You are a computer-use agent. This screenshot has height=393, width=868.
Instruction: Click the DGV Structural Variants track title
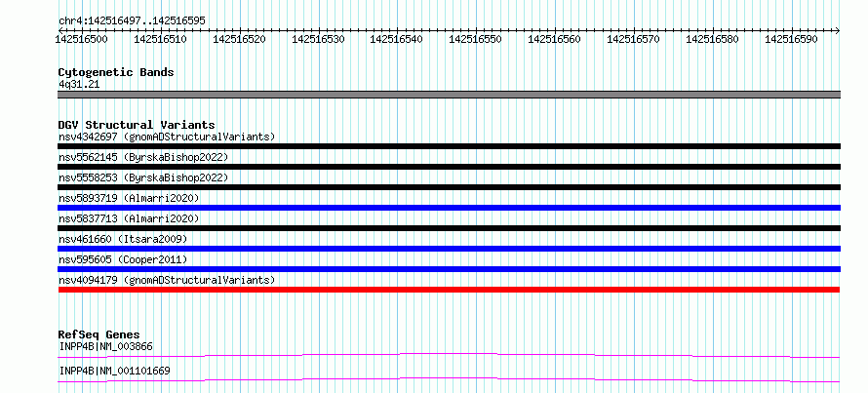pyautogui.click(x=137, y=125)
